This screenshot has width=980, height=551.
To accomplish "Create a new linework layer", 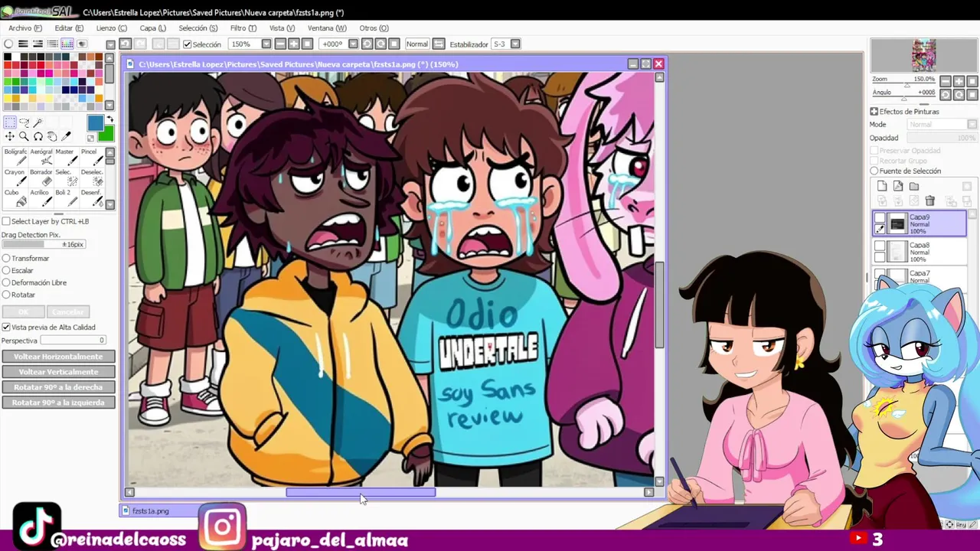I will point(898,186).
